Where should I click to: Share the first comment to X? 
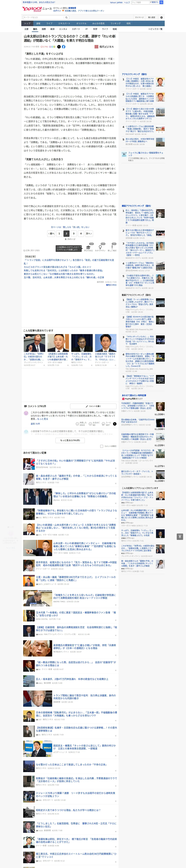coord(115,424)
